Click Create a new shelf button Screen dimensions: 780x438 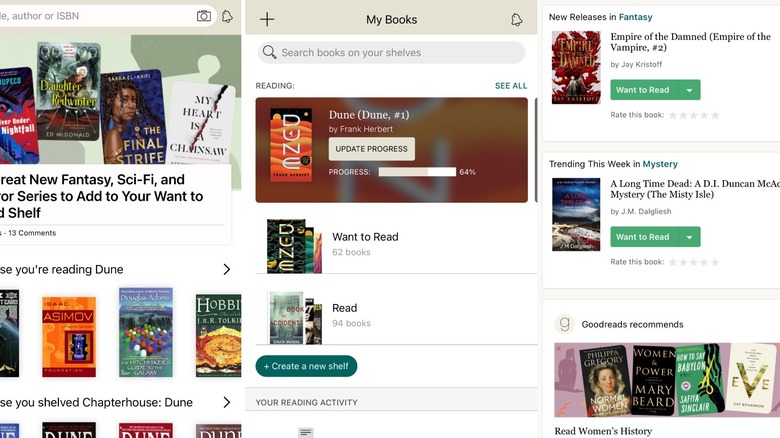[306, 366]
